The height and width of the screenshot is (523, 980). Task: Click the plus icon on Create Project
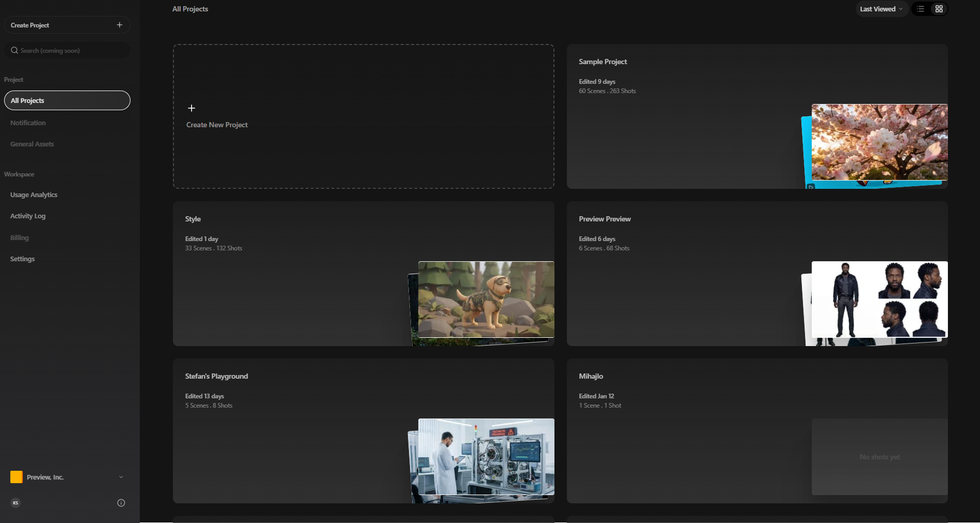(119, 24)
